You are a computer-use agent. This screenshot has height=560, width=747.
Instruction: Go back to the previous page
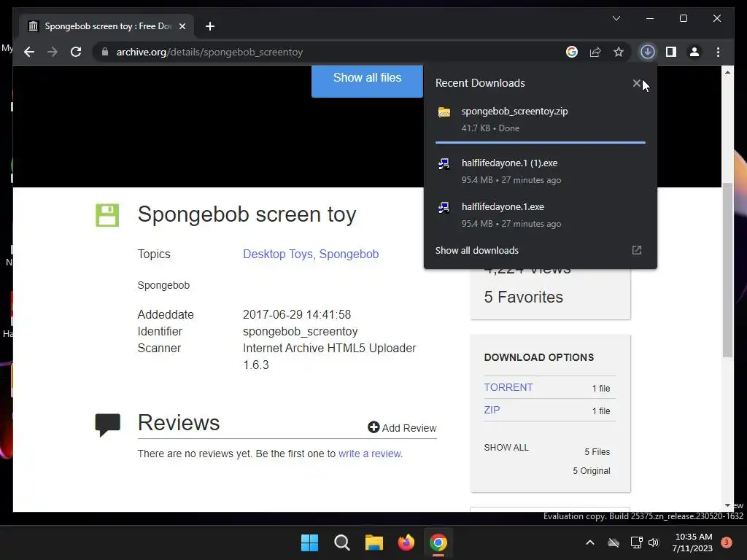(x=29, y=52)
